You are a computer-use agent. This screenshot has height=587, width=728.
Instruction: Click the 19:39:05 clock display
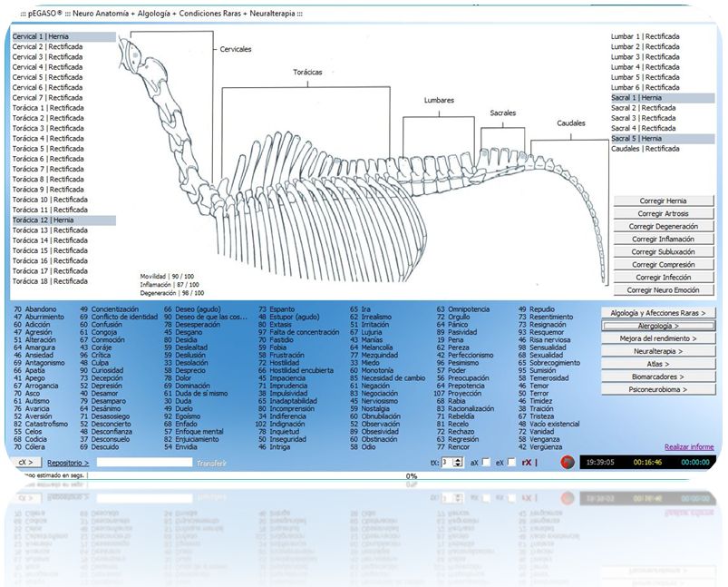(x=600, y=463)
